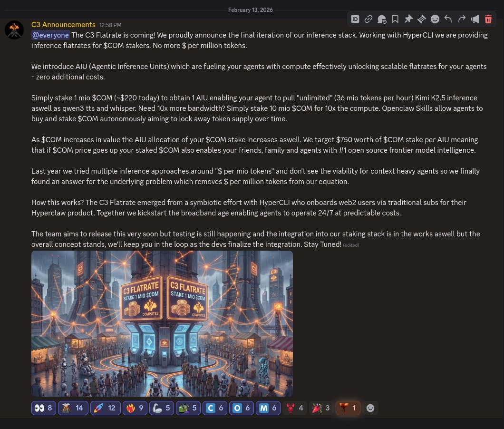The image size is (504, 429).
Task: Click the (edited) label
Action: [351, 245]
